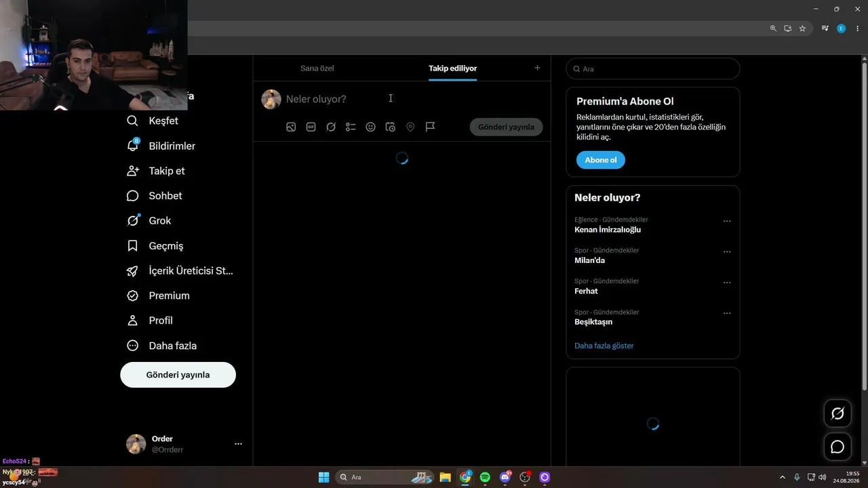This screenshot has height=488, width=868.
Task: Open Premium from the sidebar
Action: coord(158,296)
